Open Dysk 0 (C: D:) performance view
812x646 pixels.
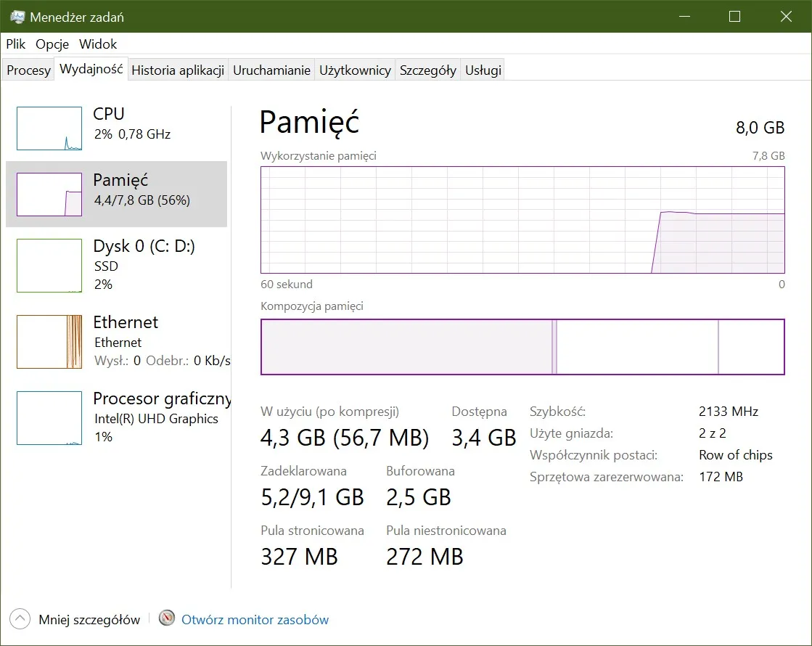pos(49,266)
